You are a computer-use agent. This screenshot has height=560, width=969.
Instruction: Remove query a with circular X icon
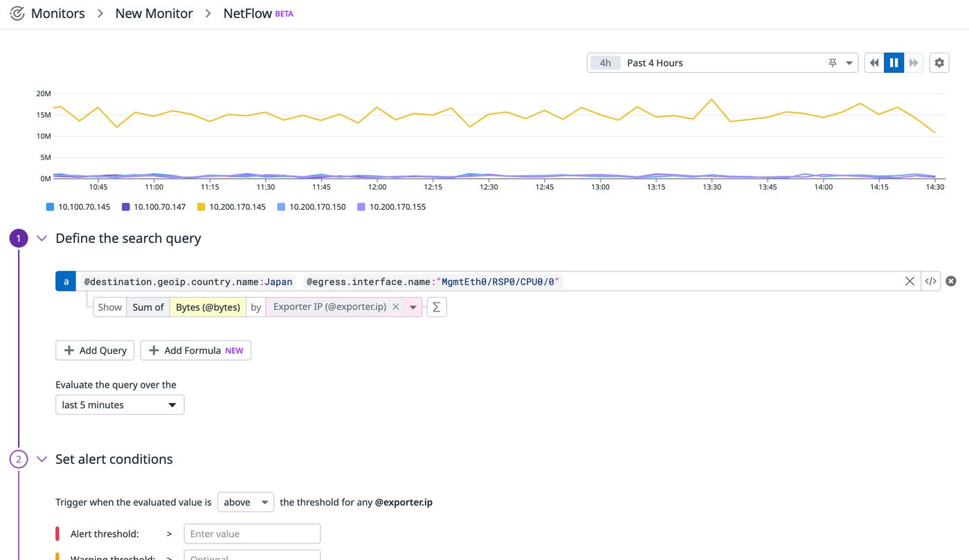[951, 281]
